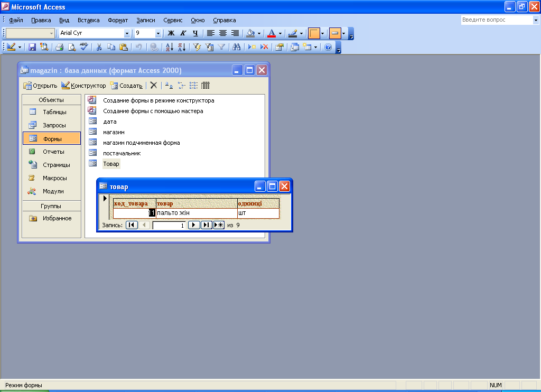The image size is (541, 392).
Task: Click line/border color pen
Action: click(x=293, y=33)
